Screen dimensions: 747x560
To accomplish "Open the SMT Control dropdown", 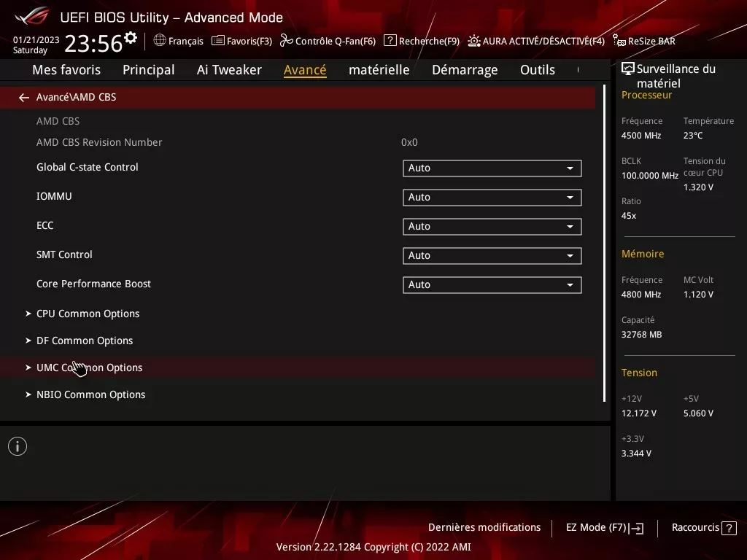I will coord(492,255).
